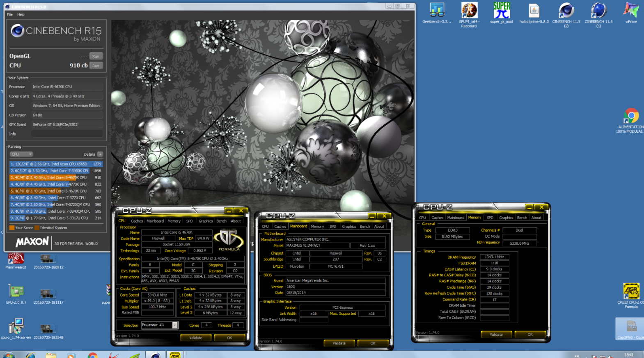Click Validate in Memory CPU-Z window
This screenshot has width=644, height=358.
click(x=496, y=334)
